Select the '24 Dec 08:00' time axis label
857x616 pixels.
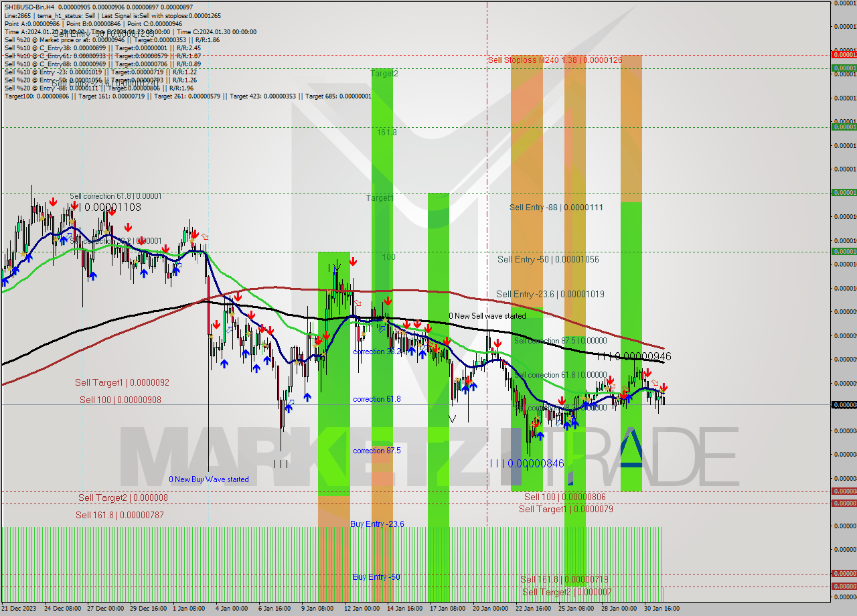pyautogui.click(x=63, y=609)
